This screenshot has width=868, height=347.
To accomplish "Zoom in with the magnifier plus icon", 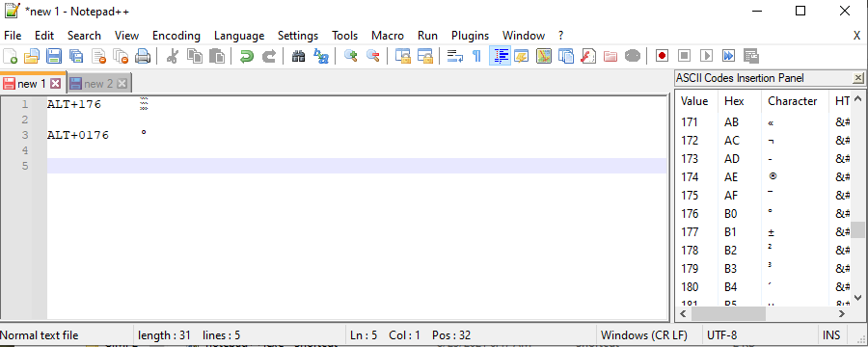I will point(350,56).
